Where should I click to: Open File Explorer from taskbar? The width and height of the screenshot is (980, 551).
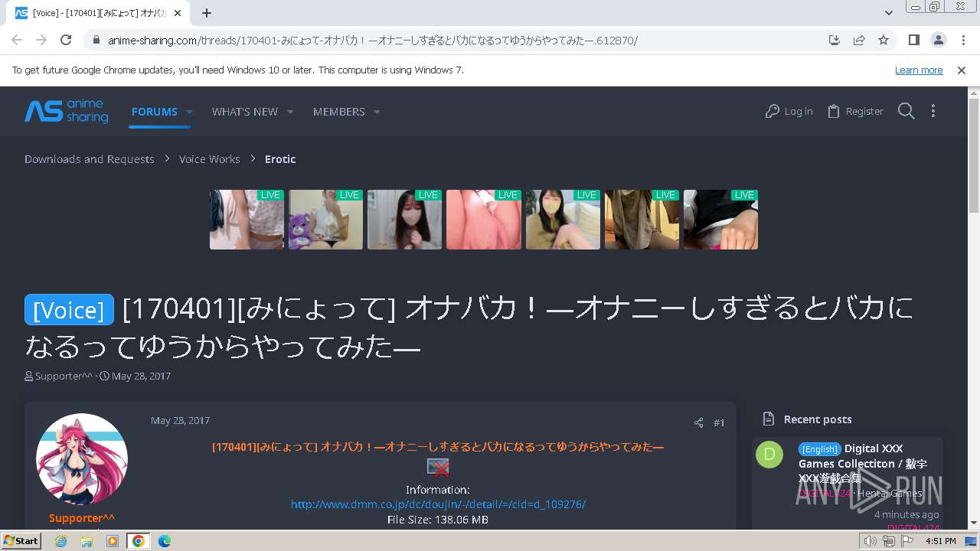click(87, 541)
